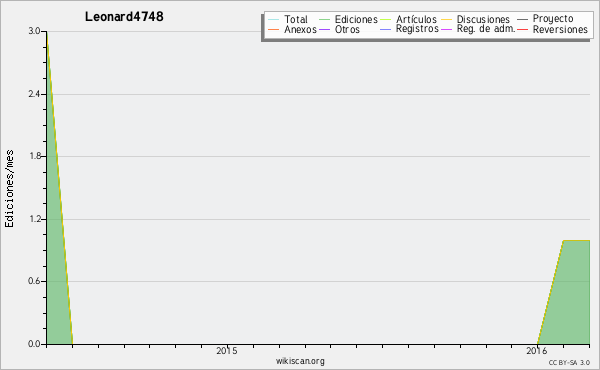Click the chart title Leonard4748
The width and height of the screenshot is (600, 370).
tap(124, 17)
